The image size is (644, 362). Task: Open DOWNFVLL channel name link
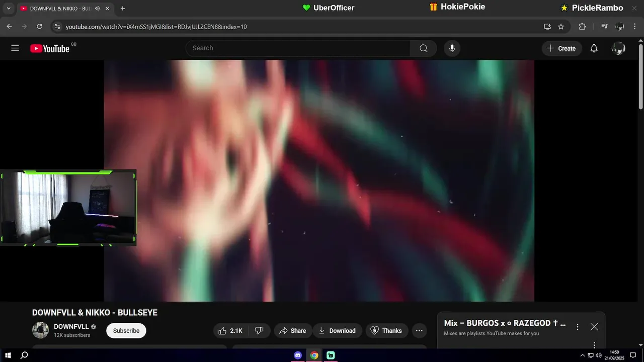click(x=71, y=327)
